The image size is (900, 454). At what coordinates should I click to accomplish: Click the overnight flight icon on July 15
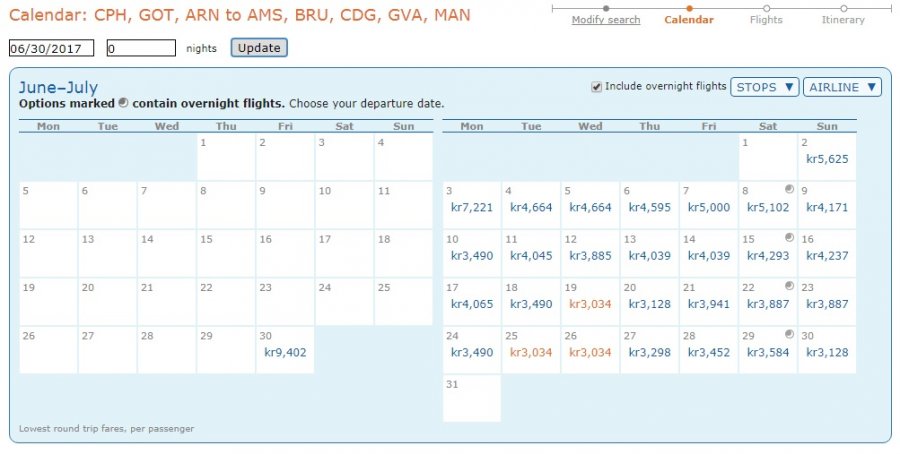click(x=789, y=237)
